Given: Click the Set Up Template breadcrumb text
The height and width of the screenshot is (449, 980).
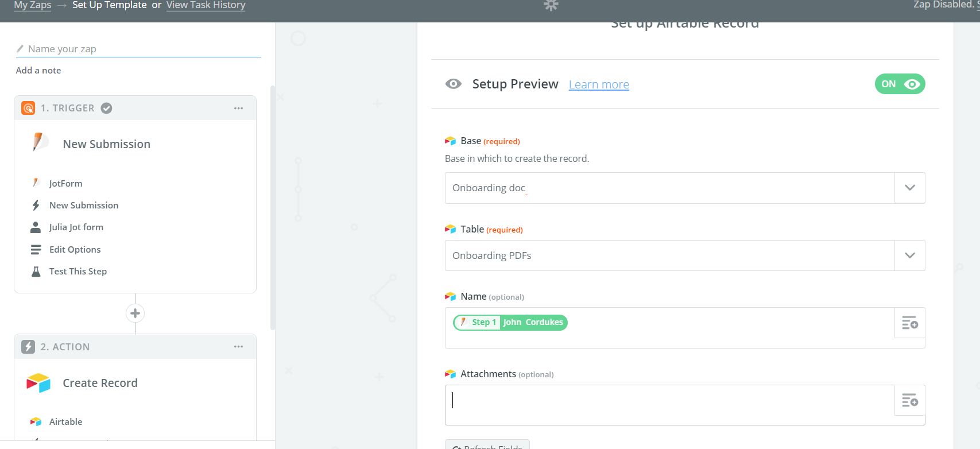Looking at the screenshot, I should pyautogui.click(x=110, y=5).
